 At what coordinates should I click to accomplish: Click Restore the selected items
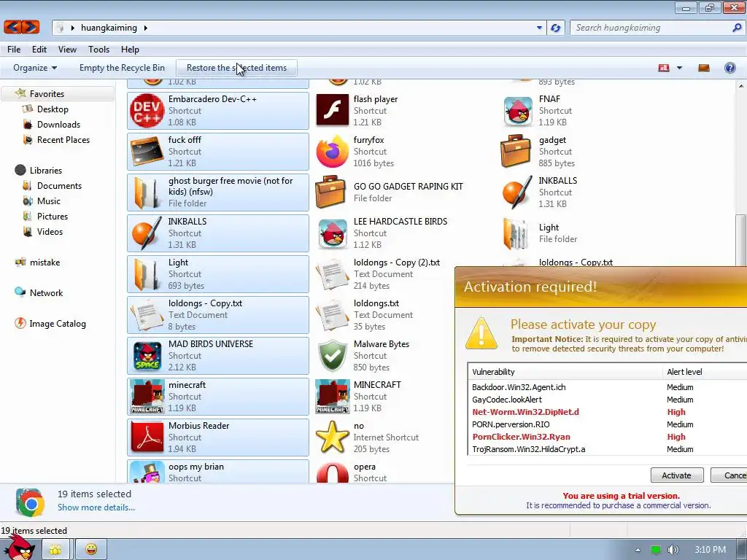[237, 68]
